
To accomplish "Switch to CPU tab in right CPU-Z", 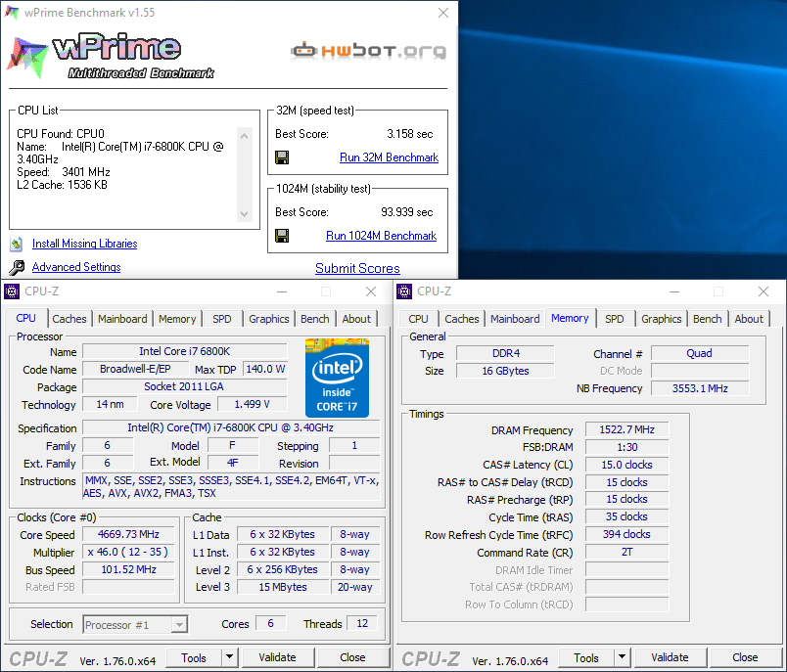I will pyautogui.click(x=419, y=319).
